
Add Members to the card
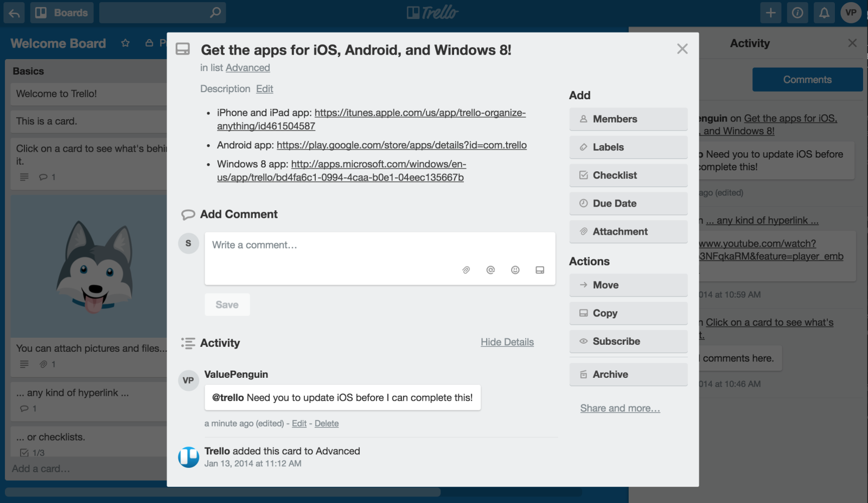pyautogui.click(x=628, y=119)
